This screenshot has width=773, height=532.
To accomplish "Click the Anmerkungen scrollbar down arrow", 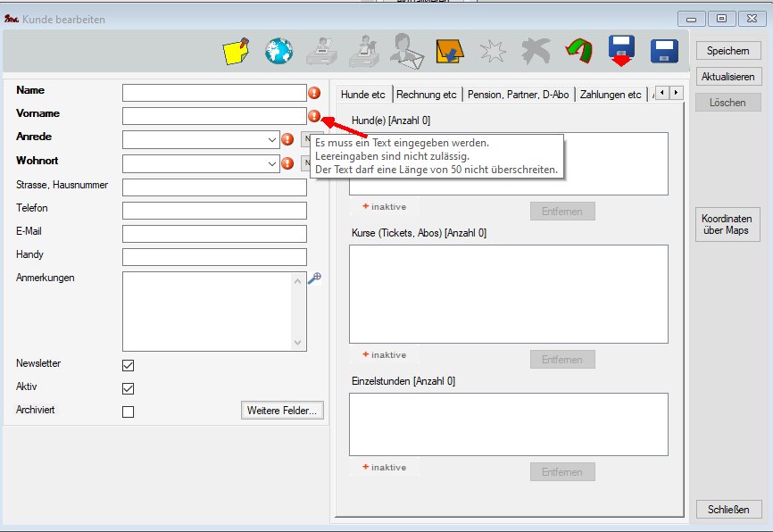I will (299, 342).
